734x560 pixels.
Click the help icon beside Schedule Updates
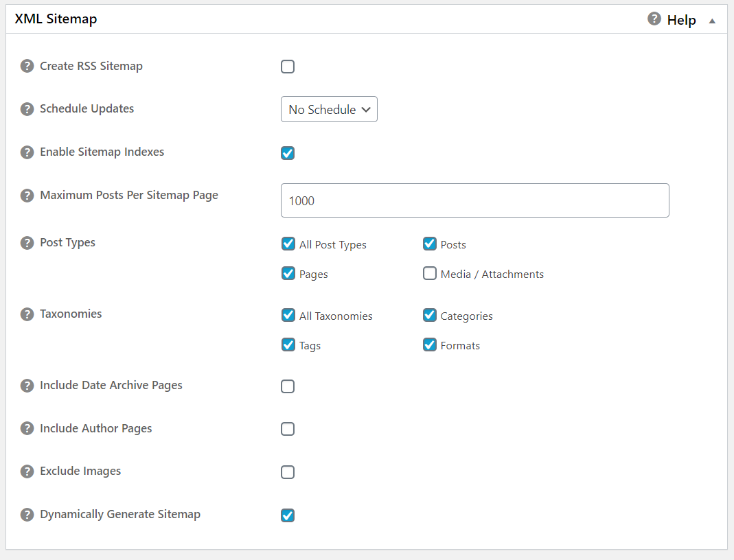click(27, 109)
